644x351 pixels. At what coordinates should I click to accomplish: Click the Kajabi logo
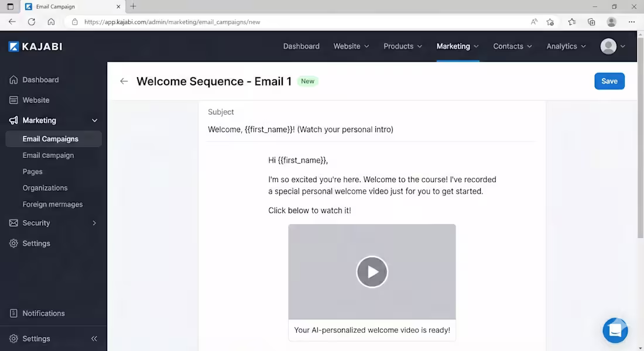[x=35, y=46]
